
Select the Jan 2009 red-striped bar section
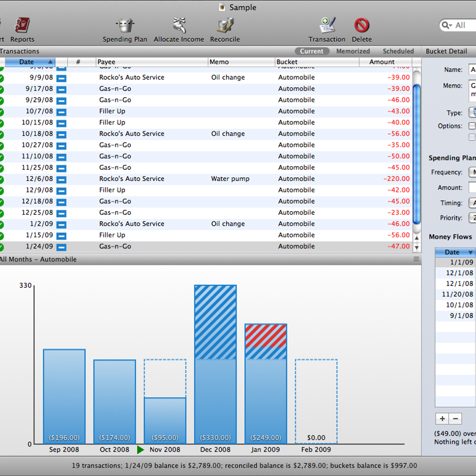[x=266, y=336]
